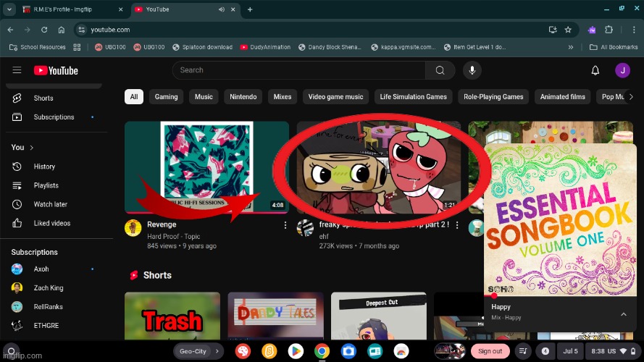This screenshot has height=362, width=644.
Task: Open DudyAnimation bookmark
Action: (x=265, y=47)
